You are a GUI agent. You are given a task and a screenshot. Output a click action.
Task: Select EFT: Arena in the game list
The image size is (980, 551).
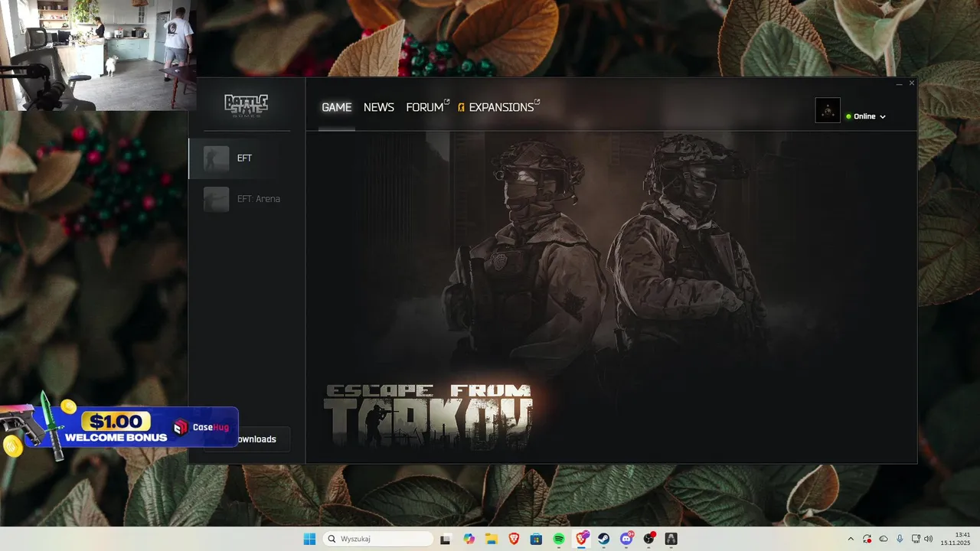point(247,199)
